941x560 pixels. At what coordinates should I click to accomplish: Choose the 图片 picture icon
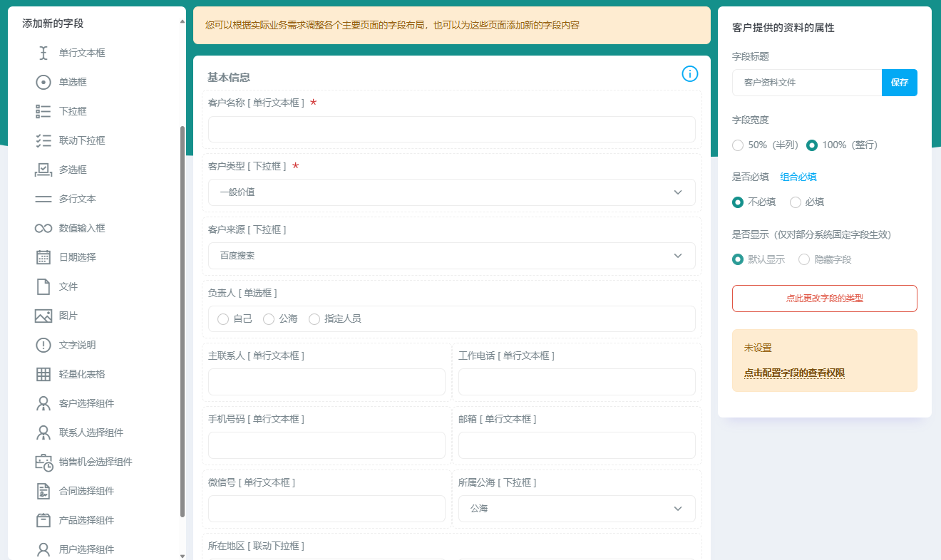pyautogui.click(x=43, y=316)
